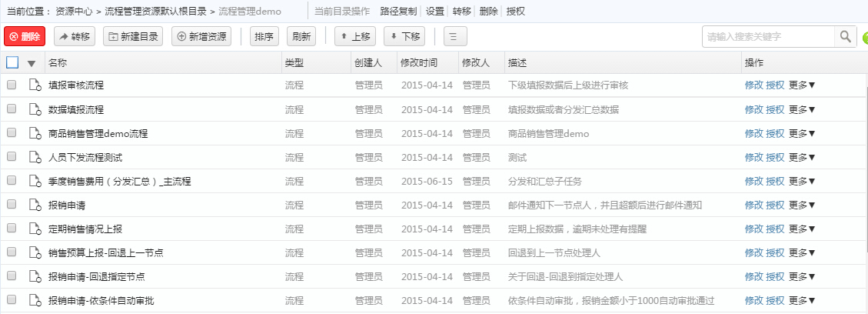
Task: Click 授权 link for 定期销售情况上报
Action: [775, 229]
